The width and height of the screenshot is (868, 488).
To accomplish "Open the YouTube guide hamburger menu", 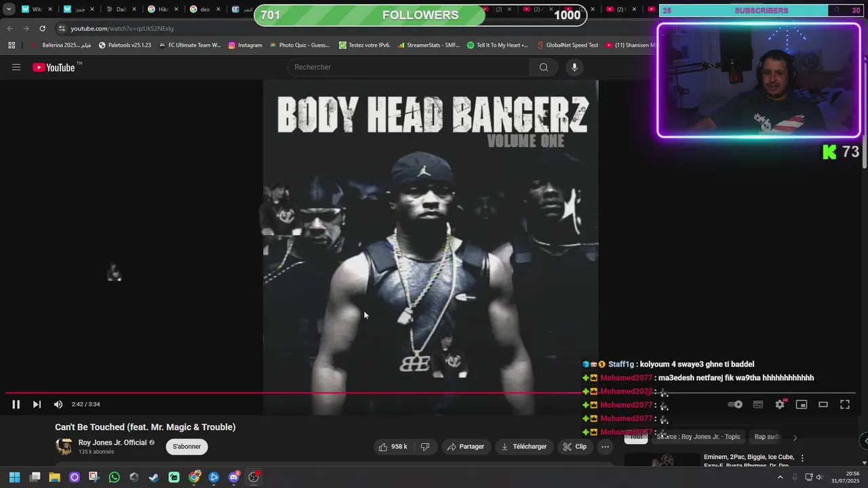I will click(16, 67).
